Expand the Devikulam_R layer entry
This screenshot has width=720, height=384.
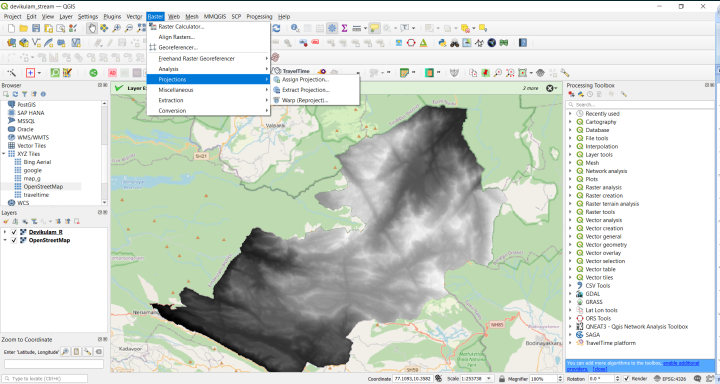click(5, 232)
